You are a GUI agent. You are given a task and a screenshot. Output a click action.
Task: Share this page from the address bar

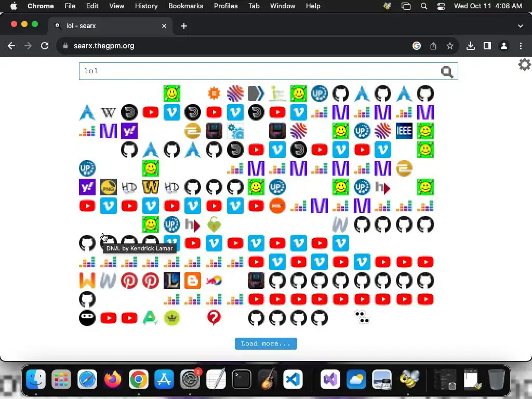pyautogui.click(x=433, y=46)
